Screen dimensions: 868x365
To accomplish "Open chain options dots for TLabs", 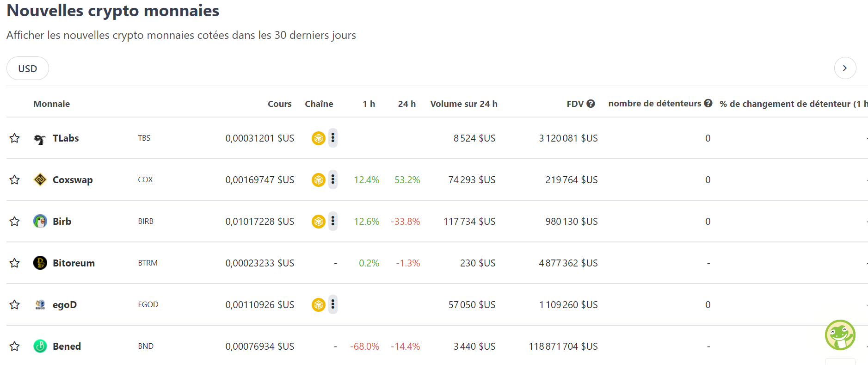I will pos(333,138).
